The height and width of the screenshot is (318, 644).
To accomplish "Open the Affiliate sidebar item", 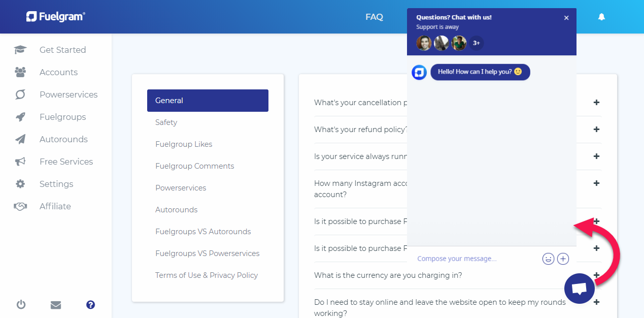I will click(x=55, y=206).
